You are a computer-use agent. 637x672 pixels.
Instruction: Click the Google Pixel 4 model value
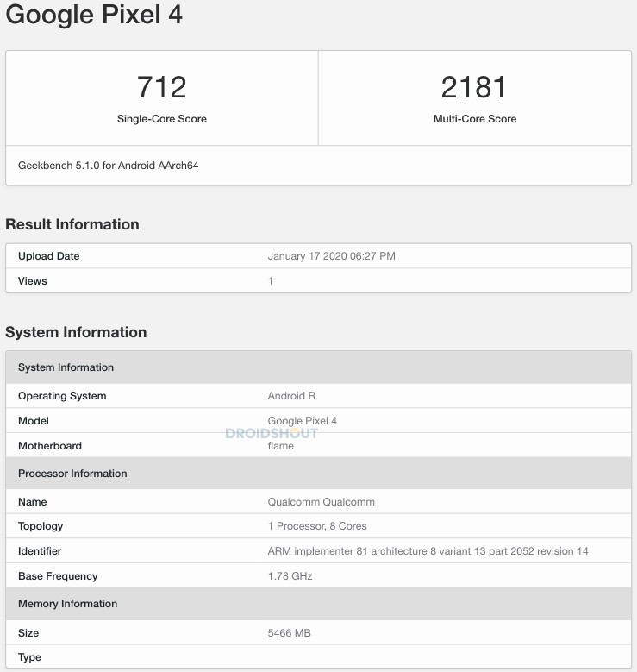303,421
